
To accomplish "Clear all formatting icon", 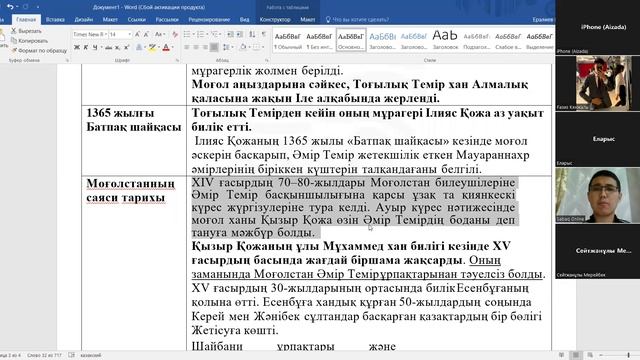I will click(175, 35).
